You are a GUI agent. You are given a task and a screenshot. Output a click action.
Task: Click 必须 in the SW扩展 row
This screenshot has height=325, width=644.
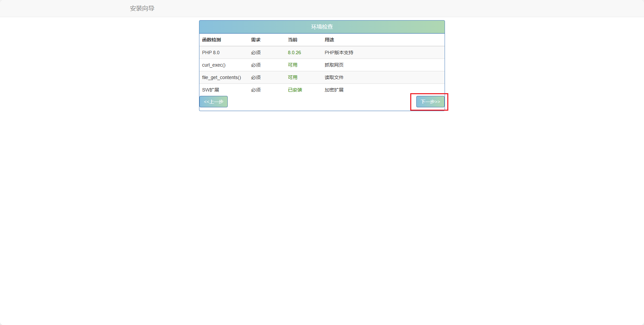coord(256,90)
